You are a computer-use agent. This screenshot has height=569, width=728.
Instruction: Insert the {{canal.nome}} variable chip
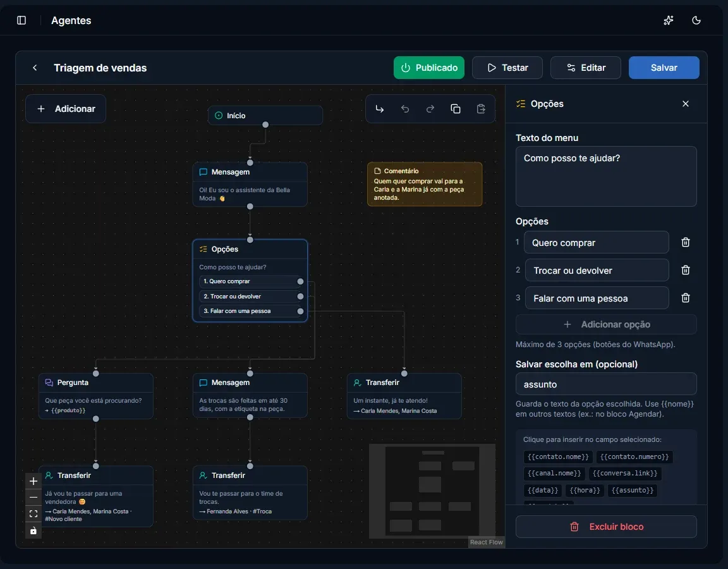point(554,474)
